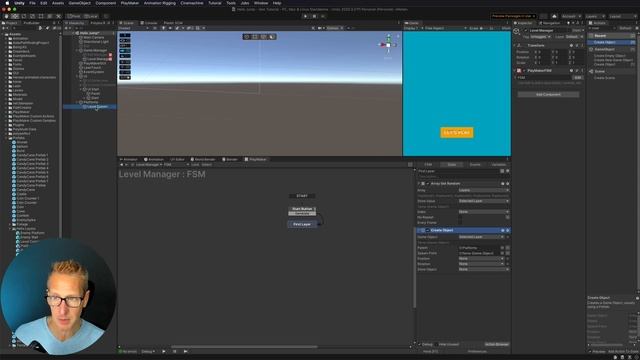This screenshot has width=640, height=360.
Task: Click the scene orientation gizmo
Action: click(388, 44)
